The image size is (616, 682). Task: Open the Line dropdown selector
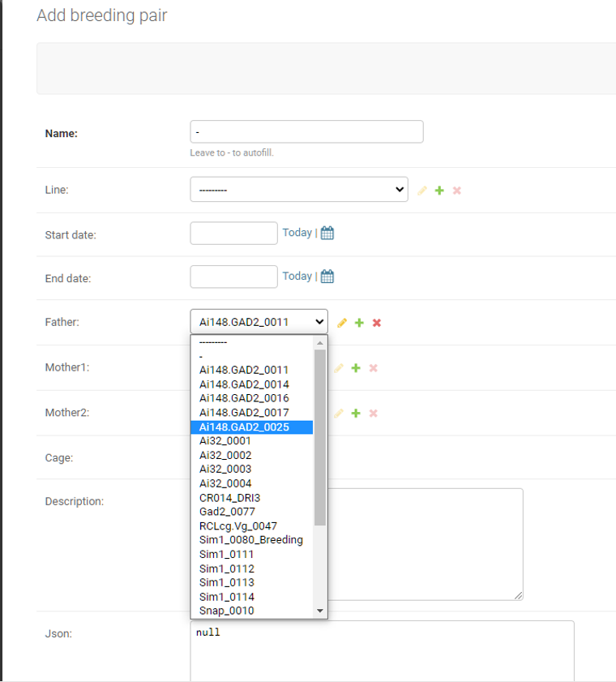click(x=298, y=189)
